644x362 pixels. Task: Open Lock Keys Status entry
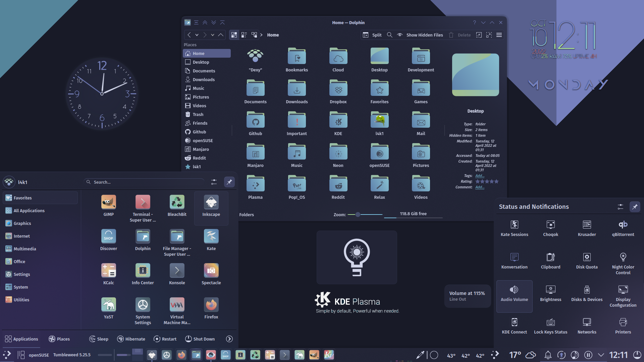tap(550, 326)
